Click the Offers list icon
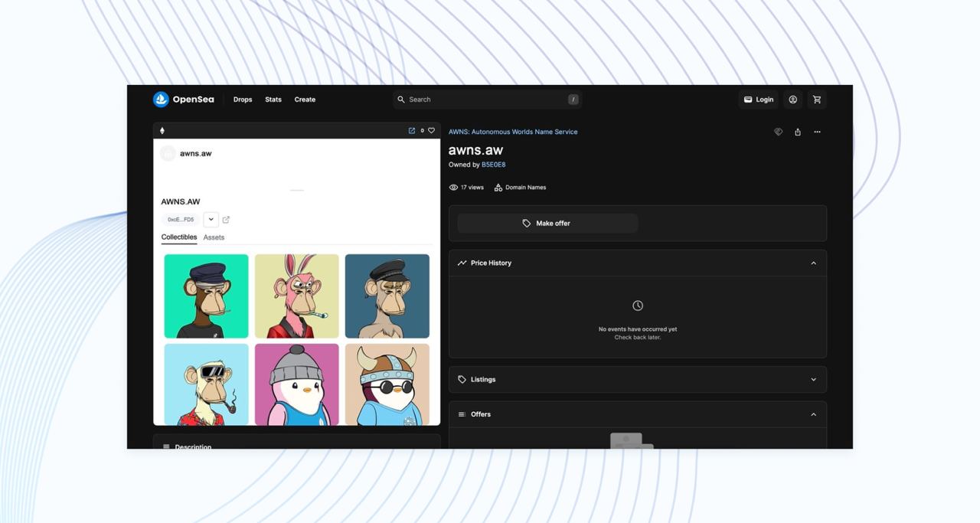The image size is (980, 523). tap(462, 414)
